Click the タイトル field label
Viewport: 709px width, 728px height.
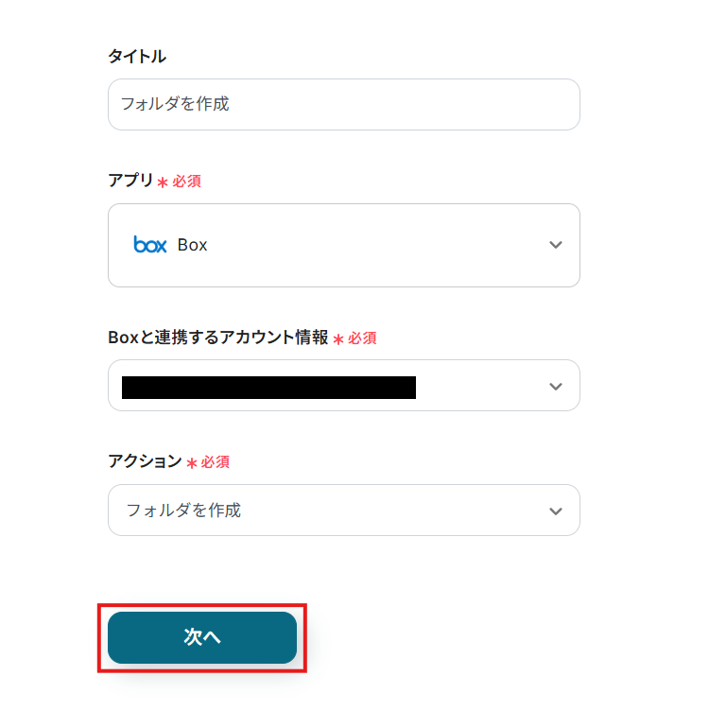137,56
